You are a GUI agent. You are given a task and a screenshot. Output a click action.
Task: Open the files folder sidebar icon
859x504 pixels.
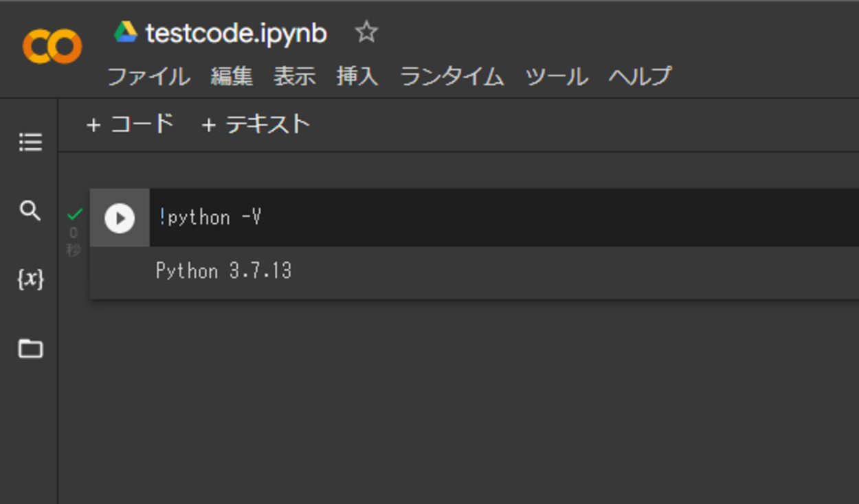point(30,348)
